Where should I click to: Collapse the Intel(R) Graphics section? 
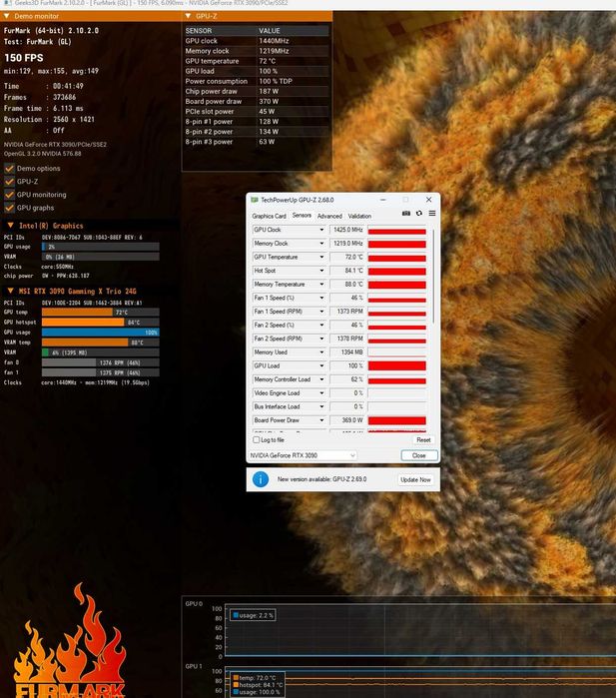pos(10,226)
